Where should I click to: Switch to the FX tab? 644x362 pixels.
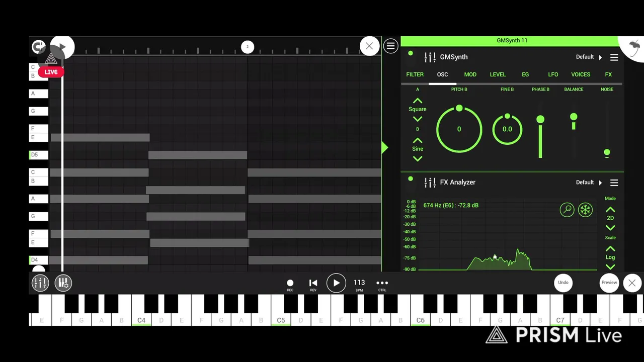pos(608,74)
